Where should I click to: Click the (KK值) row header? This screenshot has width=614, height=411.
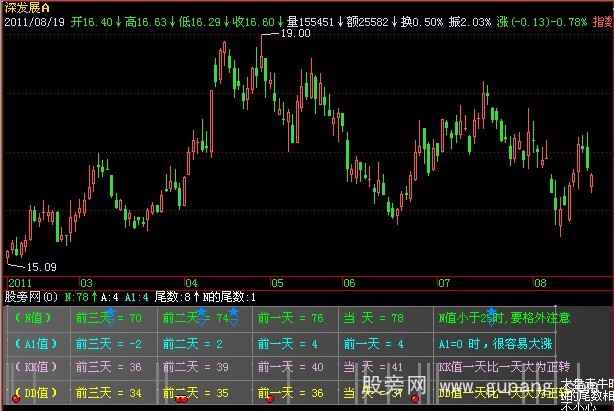pyautogui.click(x=36, y=367)
